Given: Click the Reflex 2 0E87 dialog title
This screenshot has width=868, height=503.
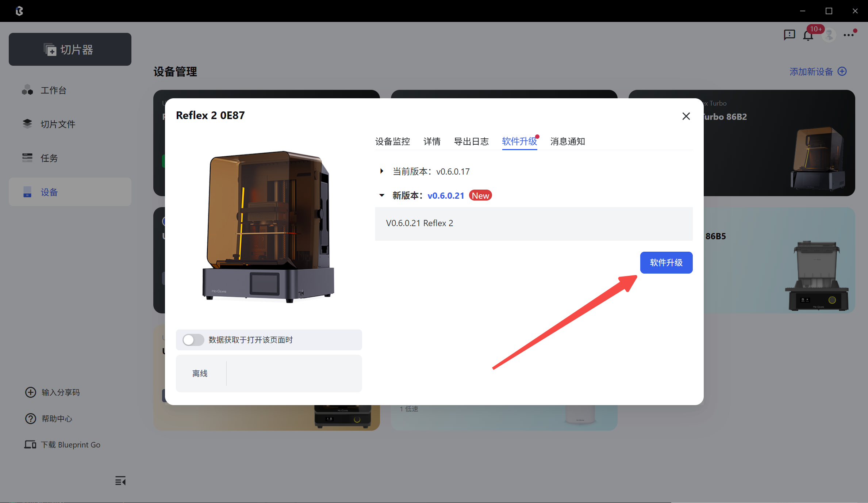Looking at the screenshot, I should coord(210,115).
